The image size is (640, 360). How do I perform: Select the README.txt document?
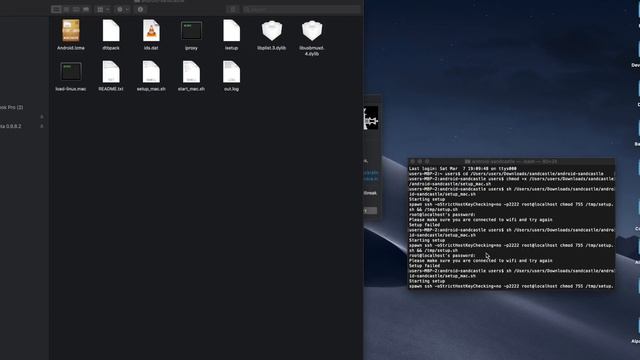coord(111,72)
